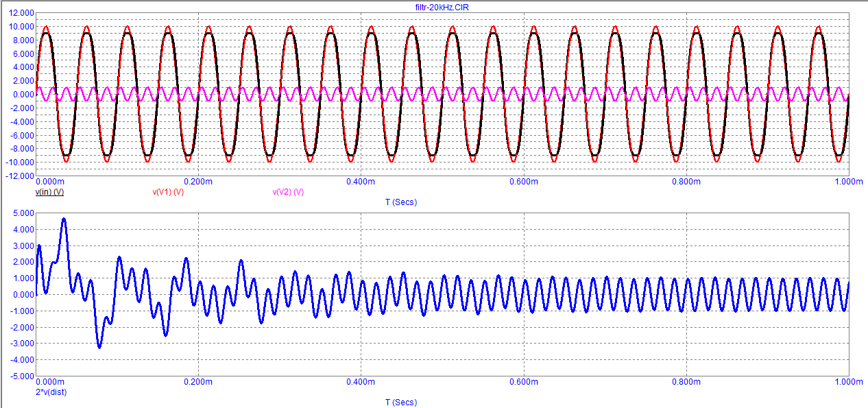Click T (Secs) axis label under 2*v(dist) plot
Screen dimensions: 868x408
[x=400, y=403]
